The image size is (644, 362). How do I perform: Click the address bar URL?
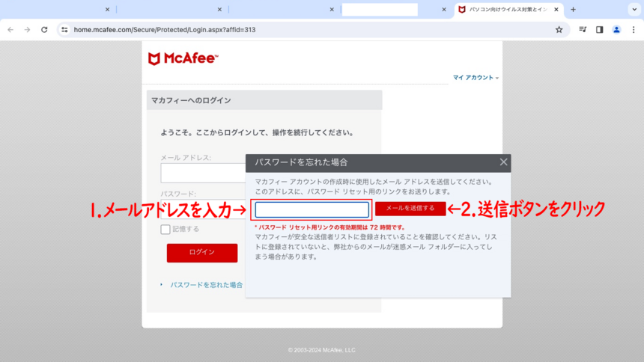[165, 30]
